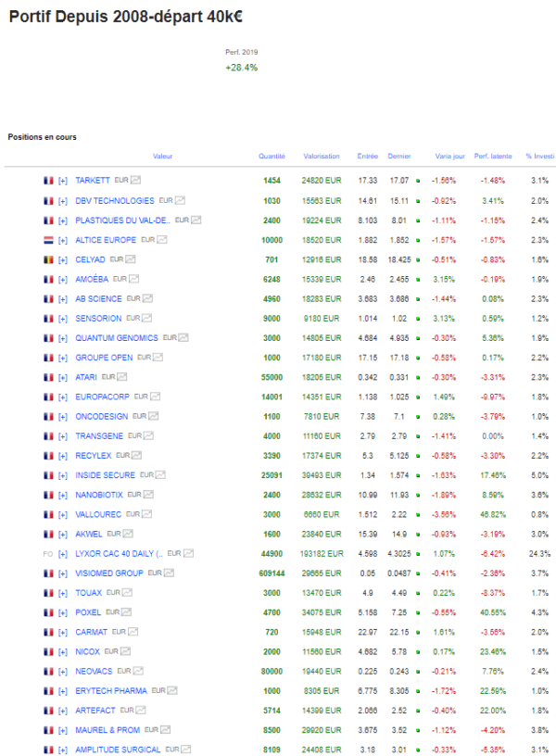This screenshot has height=756, width=556.
Task: Open the ALTICE EUROPE chart icon
Action: 162,240
